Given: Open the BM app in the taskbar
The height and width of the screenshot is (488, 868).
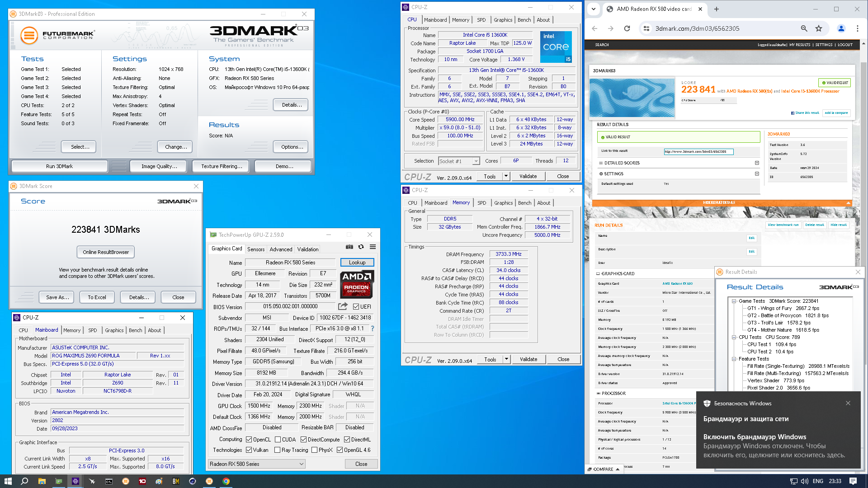Looking at the screenshot, I should point(176,481).
